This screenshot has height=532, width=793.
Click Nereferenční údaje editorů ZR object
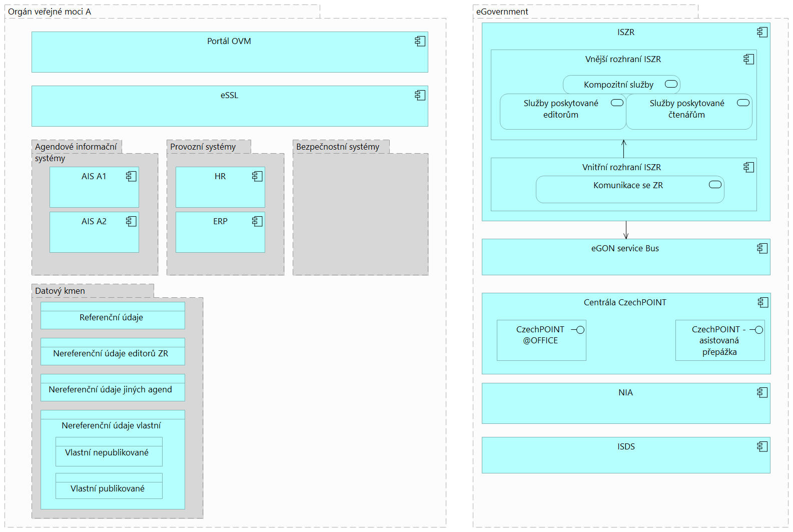[x=113, y=351]
